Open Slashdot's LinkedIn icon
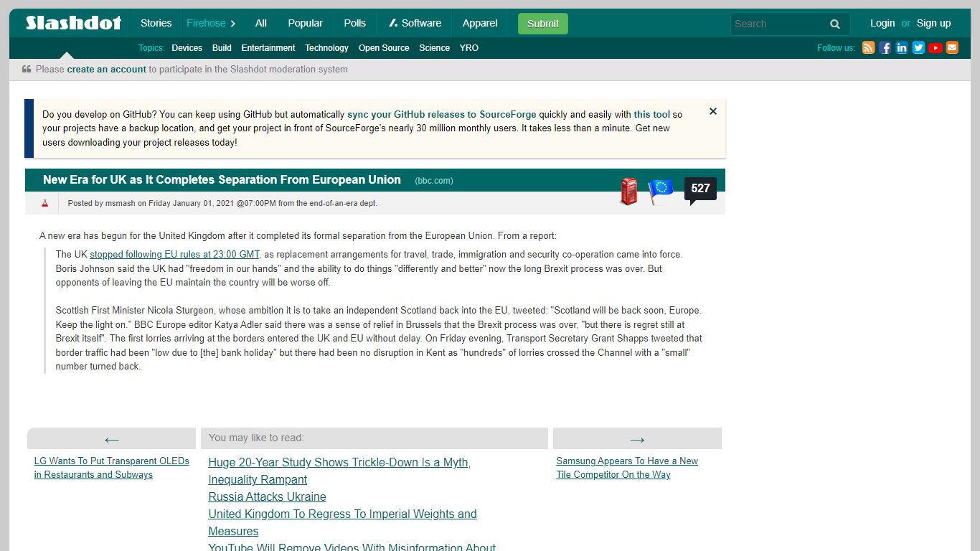This screenshot has width=980, height=551. point(902,48)
